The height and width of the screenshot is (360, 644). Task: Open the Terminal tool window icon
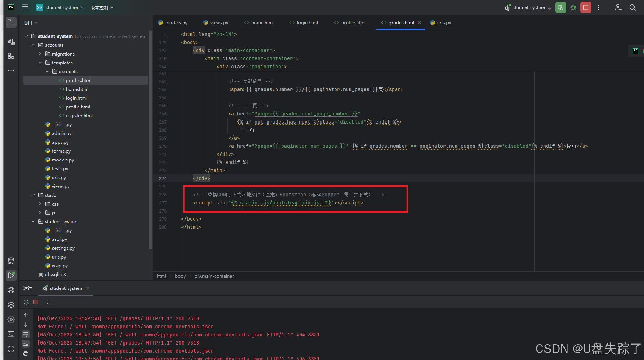click(x=11, y=334)
